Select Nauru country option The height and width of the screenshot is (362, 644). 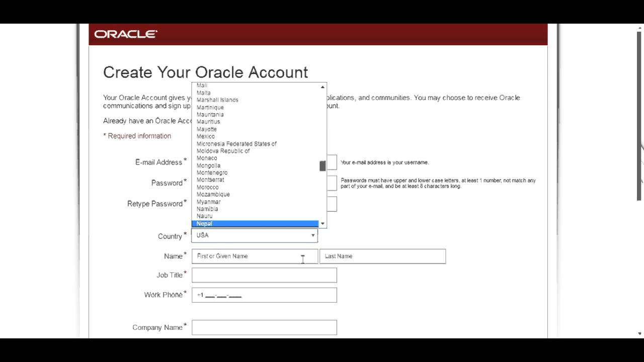coord(255,216)
